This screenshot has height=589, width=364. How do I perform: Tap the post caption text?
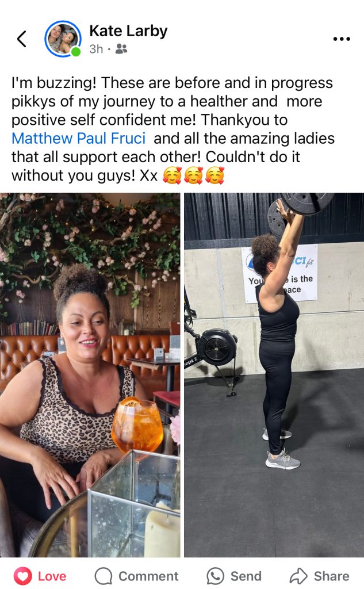173,129
